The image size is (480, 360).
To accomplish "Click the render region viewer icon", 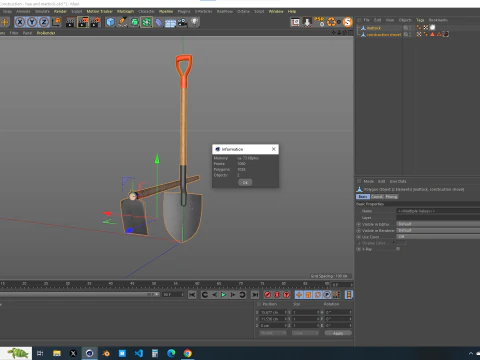I will click(x=295, y=22).
